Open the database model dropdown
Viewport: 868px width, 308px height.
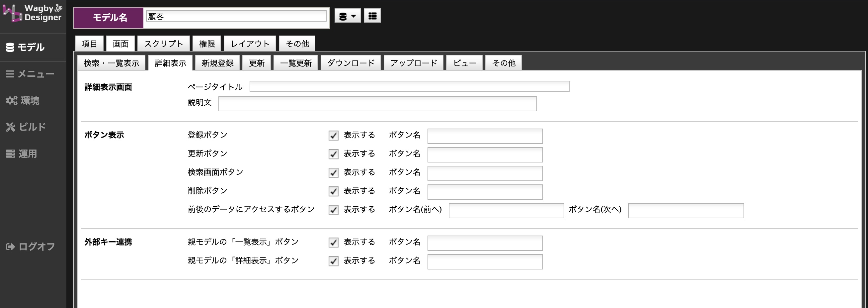tap(348, 16)
